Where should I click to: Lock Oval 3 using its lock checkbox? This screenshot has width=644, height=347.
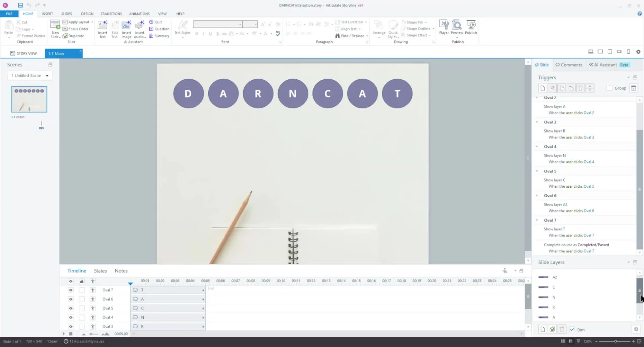tap(82, 326)
